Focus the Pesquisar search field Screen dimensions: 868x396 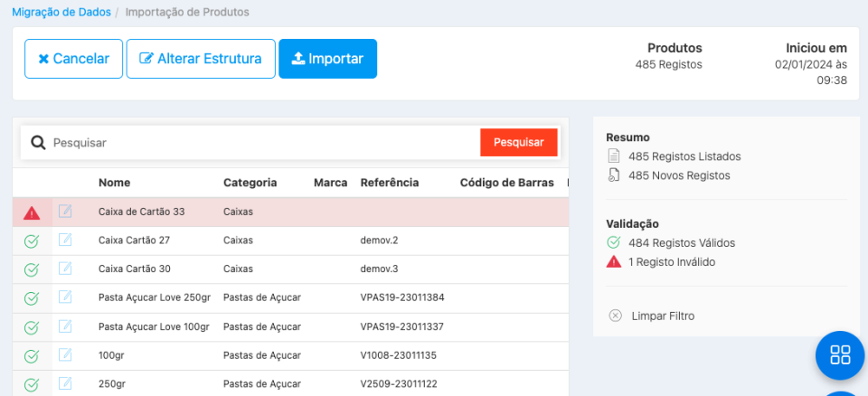click(x=262, y=143)
